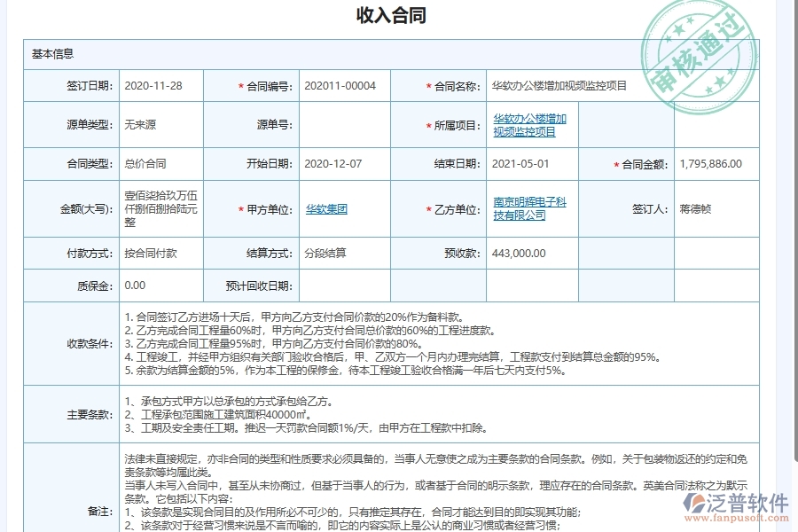The width and height of the screenshot is (798, 532).
Task: Click the 付款方式 cell showing 按合同付款
Action: (152, 253)
